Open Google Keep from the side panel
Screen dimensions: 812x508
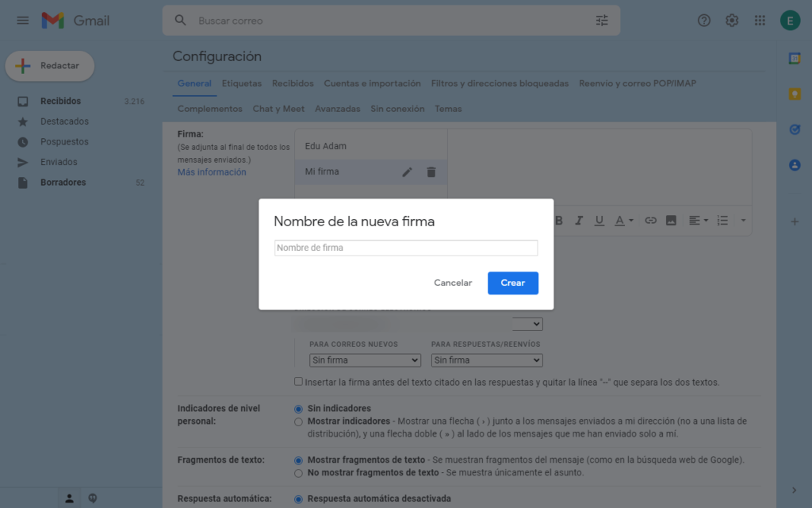click(794, 94)
